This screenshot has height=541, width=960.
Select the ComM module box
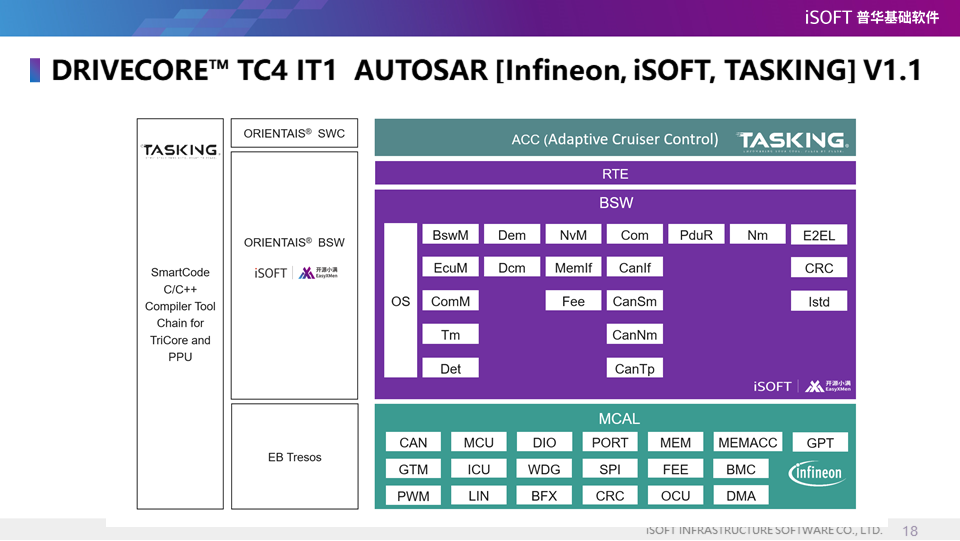point(450,301)
